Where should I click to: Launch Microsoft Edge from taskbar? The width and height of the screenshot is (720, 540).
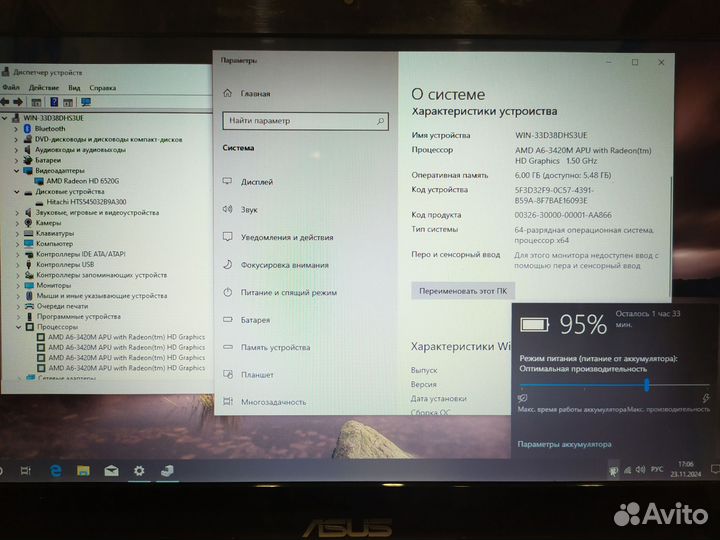tap(56, 471)
